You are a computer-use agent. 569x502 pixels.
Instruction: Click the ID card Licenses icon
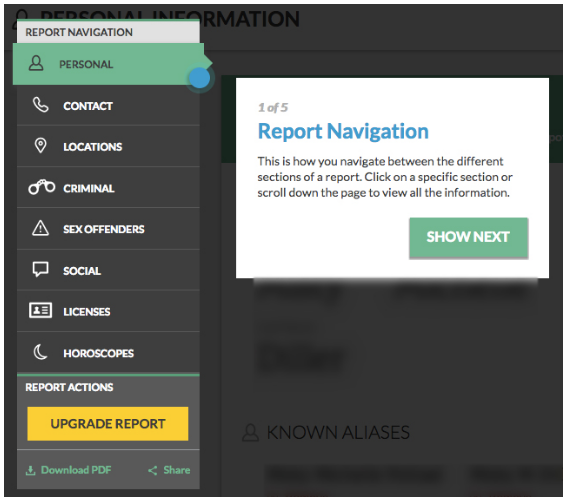click(40, 310)
